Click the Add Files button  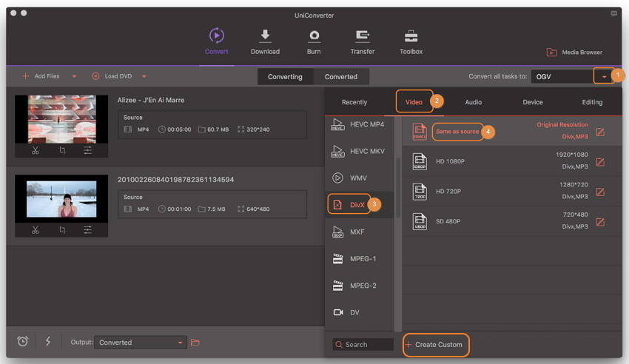pyautogui.click(x=41, y=75)
